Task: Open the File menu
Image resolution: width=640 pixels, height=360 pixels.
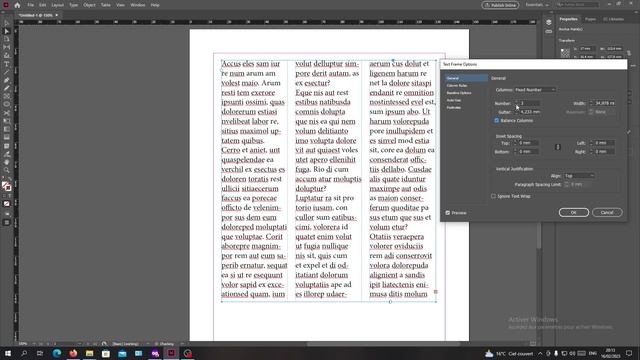Action: pyautogui.click(x=31, y=5)
